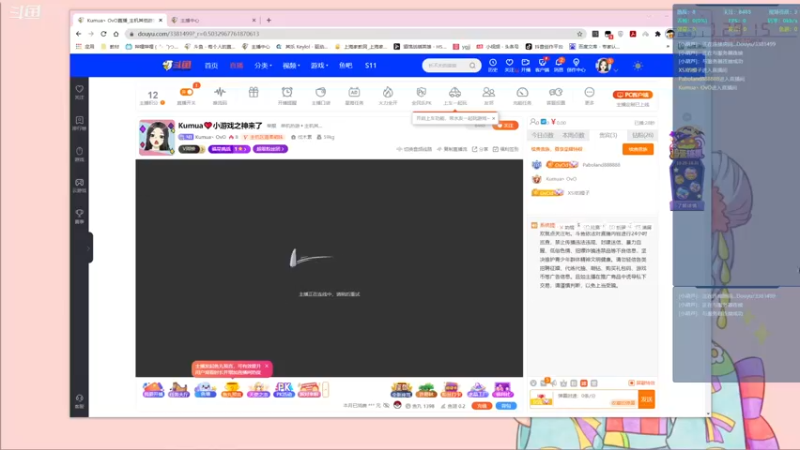Viewport: 800px width, 450px height.
Task: Click the browser address bar URL
Action: coord(198,34)
